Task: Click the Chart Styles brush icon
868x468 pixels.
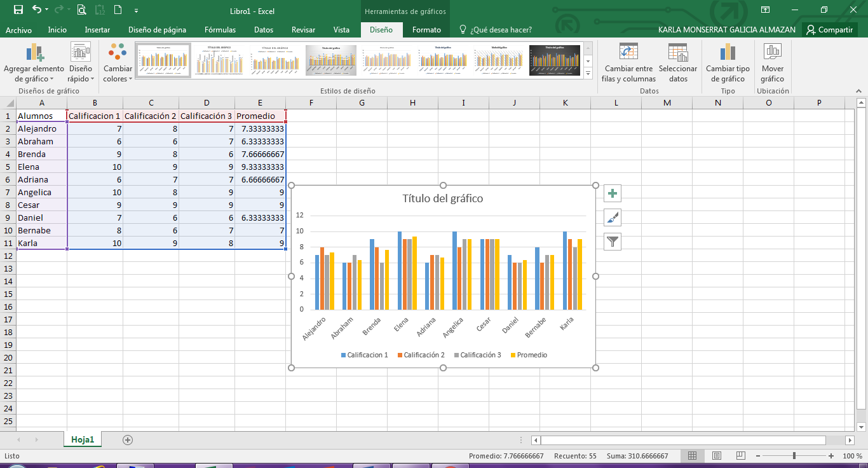Action: coord(612,217)
